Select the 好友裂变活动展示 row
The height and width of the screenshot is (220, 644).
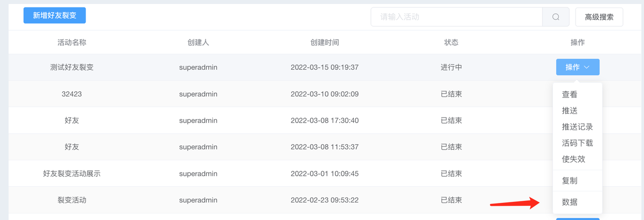pos(322,174)
